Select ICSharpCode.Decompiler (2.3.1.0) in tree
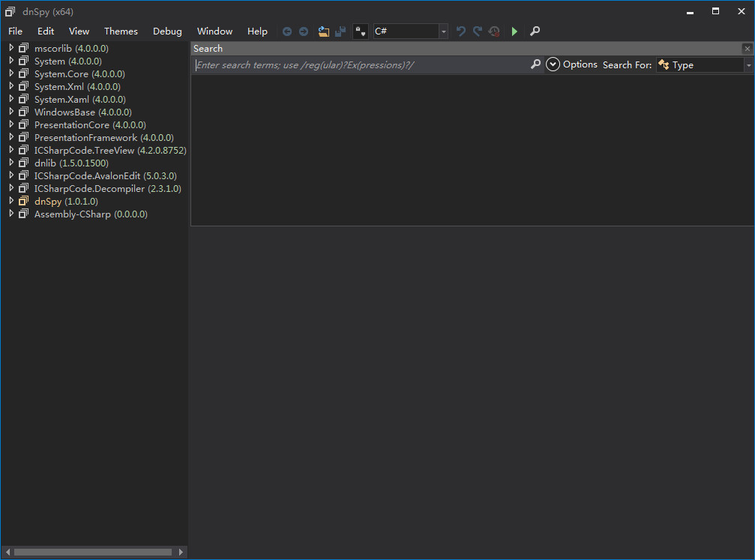Image resolution: width=755 pixels, height=560 pixels. pos(107,189)
